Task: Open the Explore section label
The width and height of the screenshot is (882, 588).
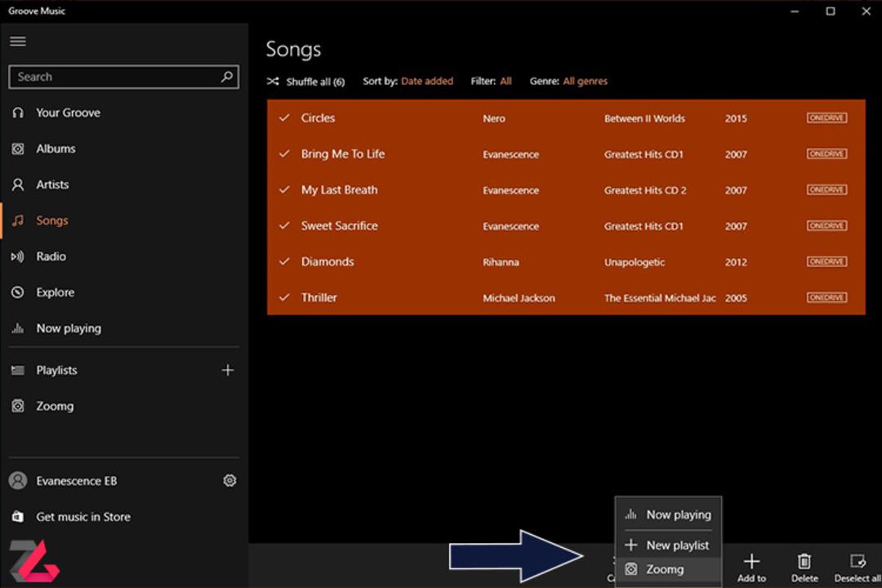Action: point(56,292)
